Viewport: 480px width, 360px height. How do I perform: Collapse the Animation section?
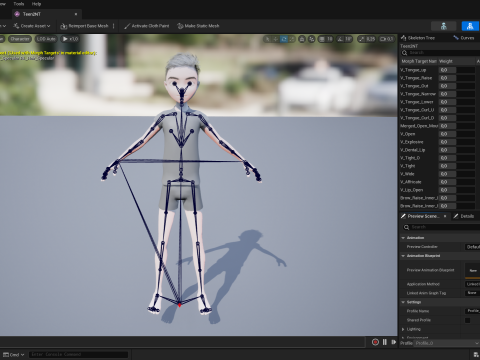click(x=403, y=238)
